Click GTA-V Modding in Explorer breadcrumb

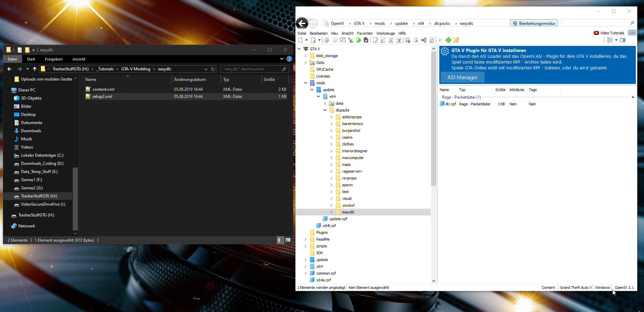pyautogui.click(x=136, y=69)
